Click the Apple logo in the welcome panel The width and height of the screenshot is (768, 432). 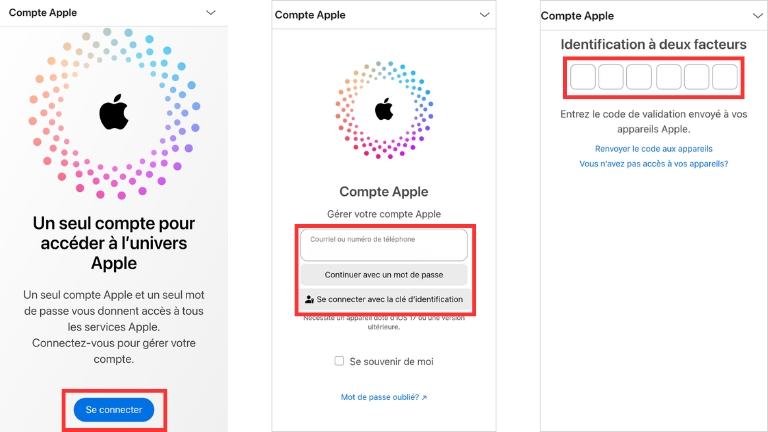pos(114,114)
